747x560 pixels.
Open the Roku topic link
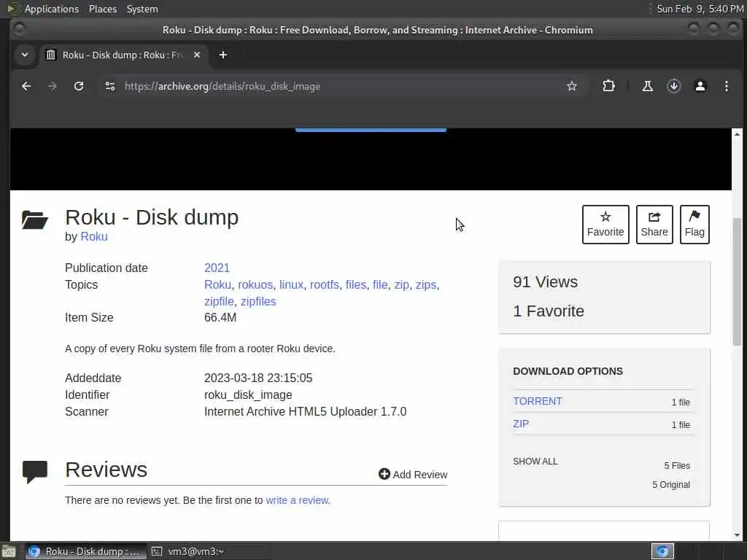pos(217,285)
